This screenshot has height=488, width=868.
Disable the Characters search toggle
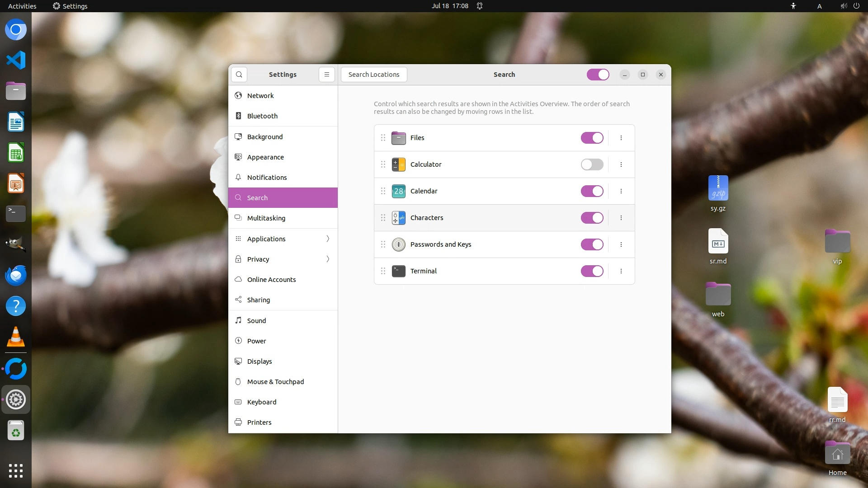592,218
